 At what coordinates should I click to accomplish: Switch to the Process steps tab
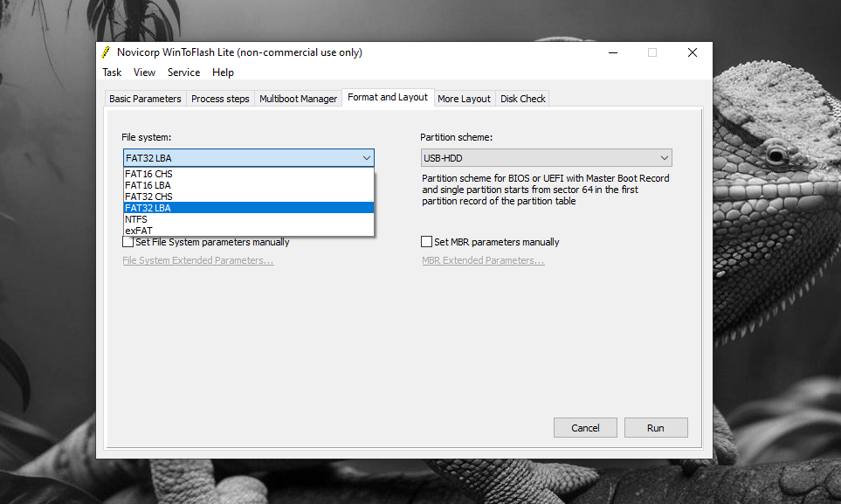point(220,99)
